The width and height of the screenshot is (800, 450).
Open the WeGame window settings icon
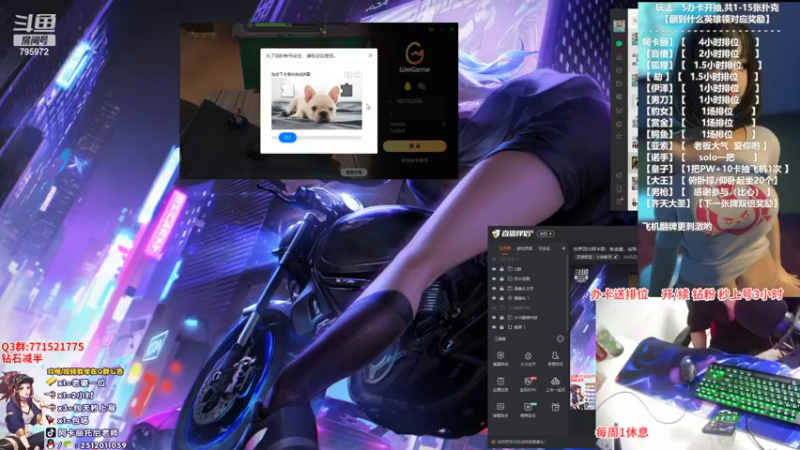431,30
